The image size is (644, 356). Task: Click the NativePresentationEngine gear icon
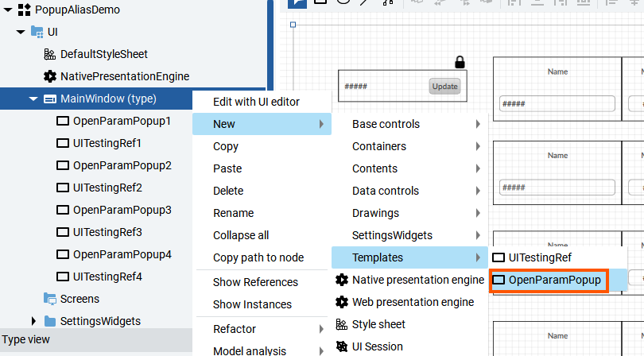(x=50, y=76)
